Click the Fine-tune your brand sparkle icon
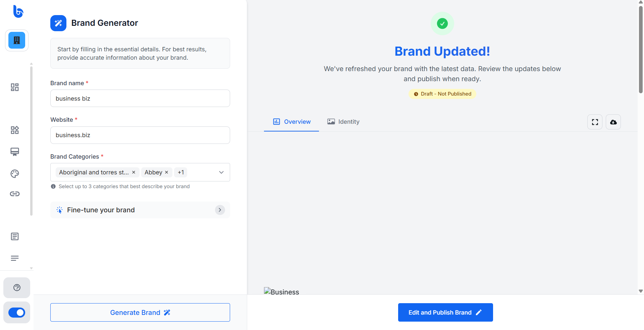Viewport: 644px width, 330px height. pyautogui.click(x=60, y=210)
